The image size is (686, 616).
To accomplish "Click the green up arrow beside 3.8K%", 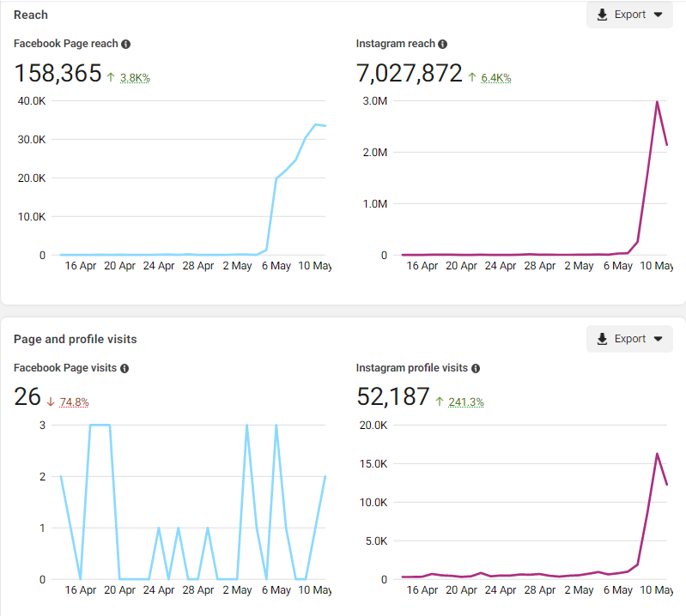I will [x=111, y=77].
